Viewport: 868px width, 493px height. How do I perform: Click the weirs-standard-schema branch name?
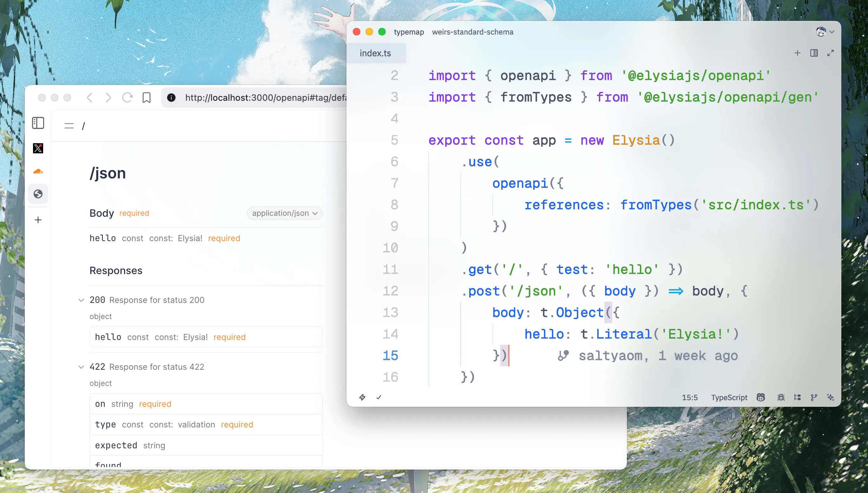coord(472,32)
